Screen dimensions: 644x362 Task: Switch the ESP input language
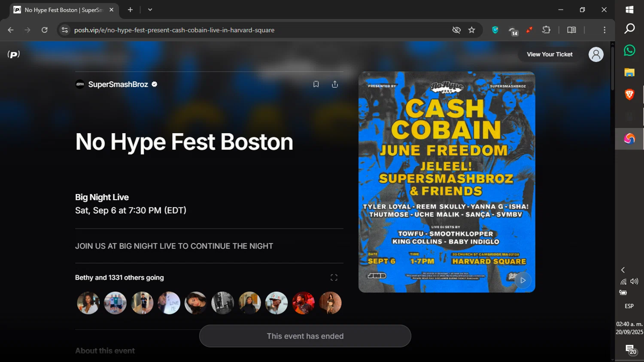coord(629,306)
